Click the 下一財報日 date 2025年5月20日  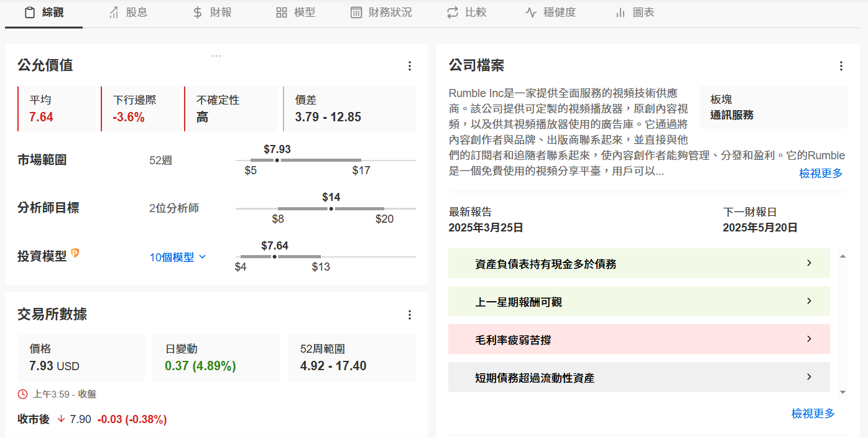pos(760,228)
